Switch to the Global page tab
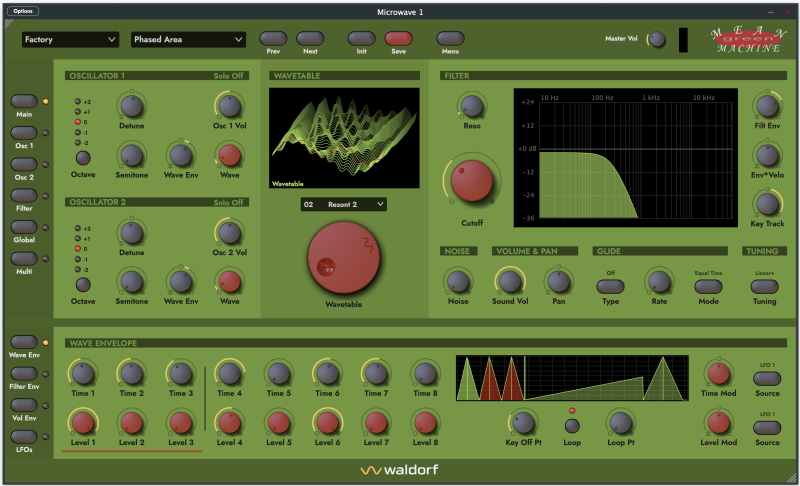 (24, 227)
